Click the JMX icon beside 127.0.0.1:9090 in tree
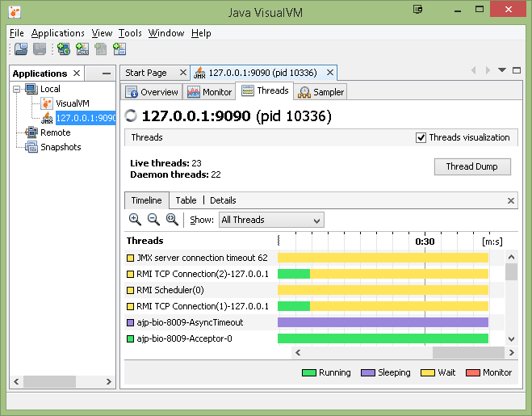 47,118
